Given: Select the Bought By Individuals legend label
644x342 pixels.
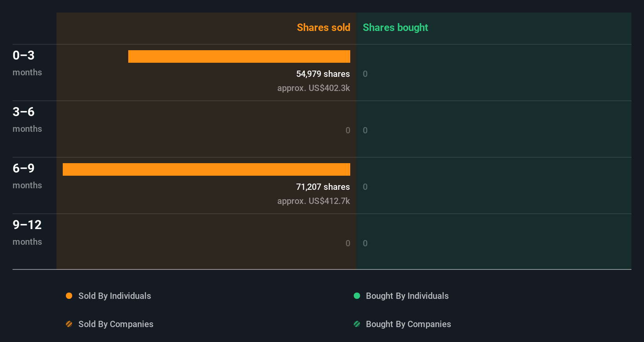Looking at the screenshot, I should click(x=407, y=296).
